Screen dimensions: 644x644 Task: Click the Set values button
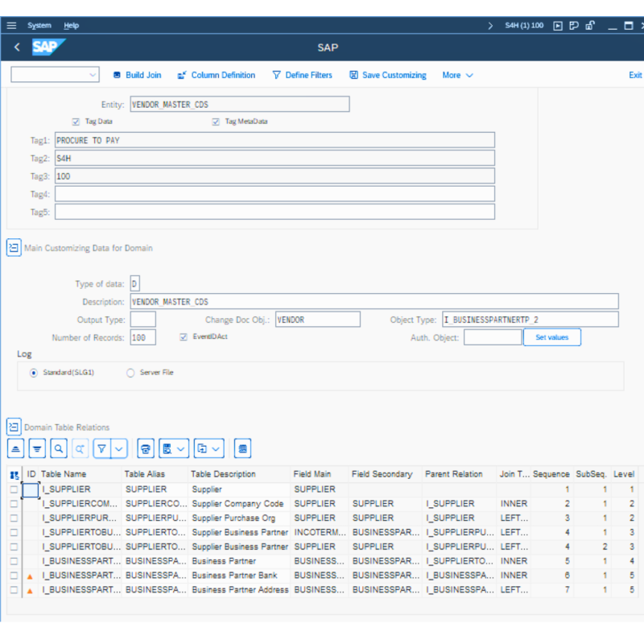pos(551,337)
